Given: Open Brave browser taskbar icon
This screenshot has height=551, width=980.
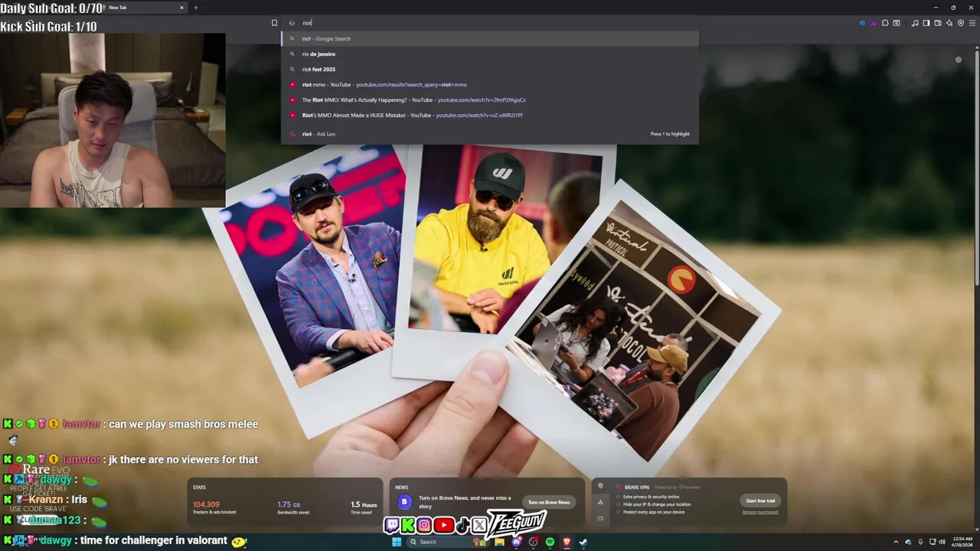Looking at the screenshot, I should (567, 542).
